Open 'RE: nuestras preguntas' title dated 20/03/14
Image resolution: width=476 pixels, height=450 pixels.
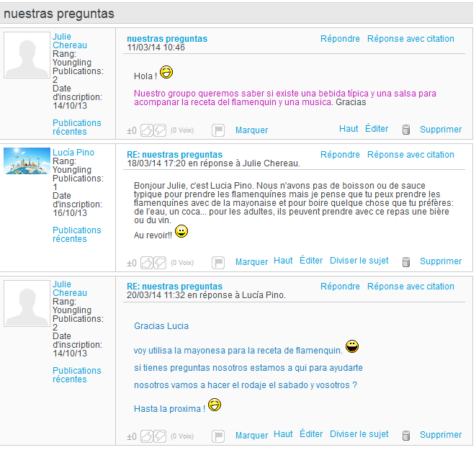pyautogui.click(x=174, y=286)
